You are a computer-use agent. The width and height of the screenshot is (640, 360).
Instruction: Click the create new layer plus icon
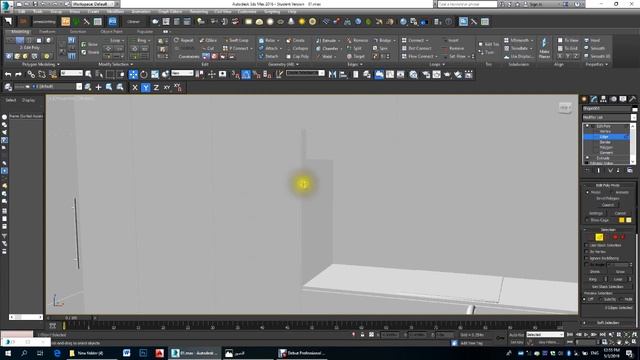tap(98, 87)
